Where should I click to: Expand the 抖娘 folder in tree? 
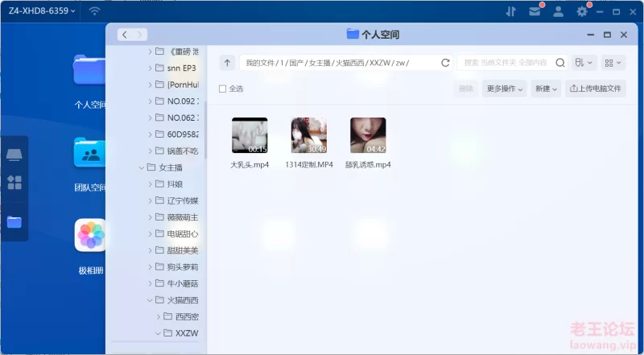[150, 184]
